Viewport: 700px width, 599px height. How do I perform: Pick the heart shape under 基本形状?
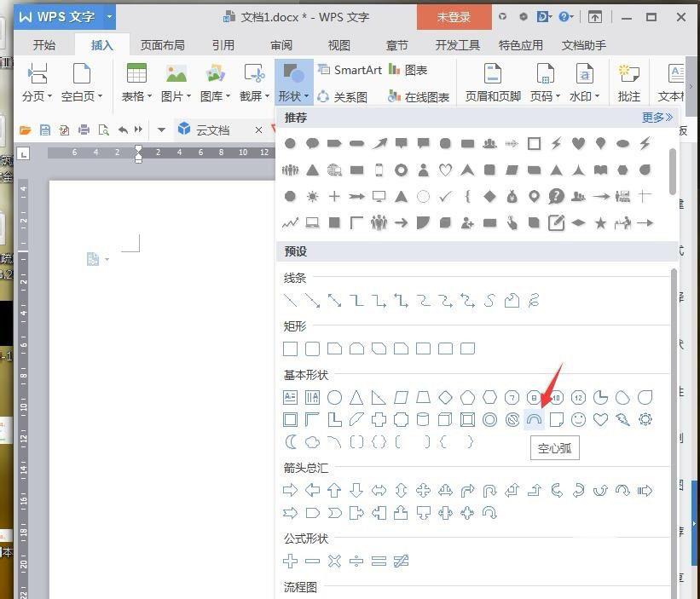tap(599, 419)
